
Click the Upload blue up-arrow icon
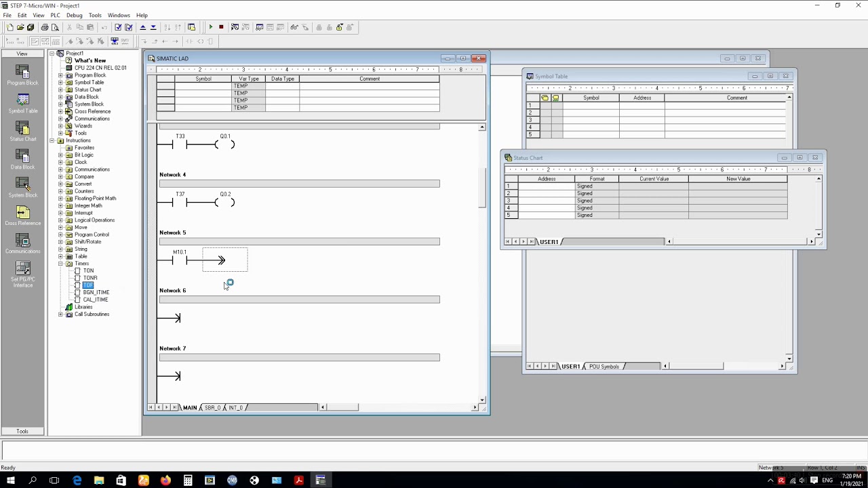[142, 27]
